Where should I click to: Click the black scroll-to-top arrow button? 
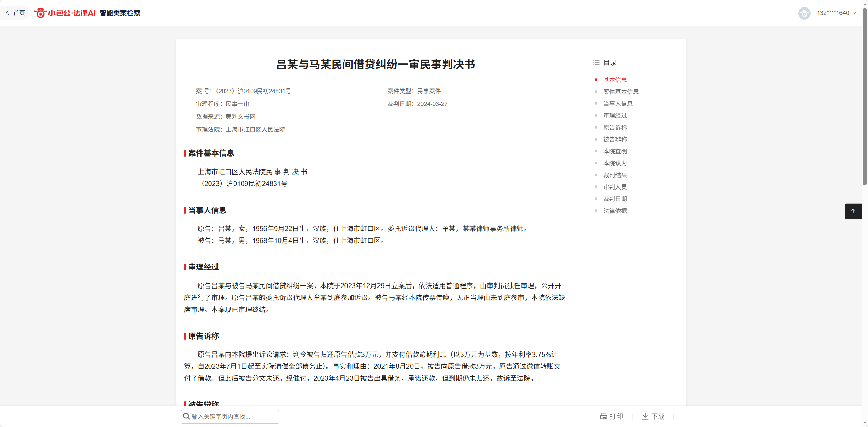(x=853, y=211)
